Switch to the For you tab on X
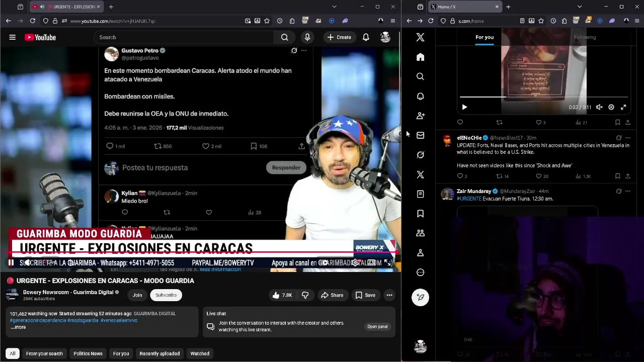Viewport: 644px width, 362px height. click(485, 37)
